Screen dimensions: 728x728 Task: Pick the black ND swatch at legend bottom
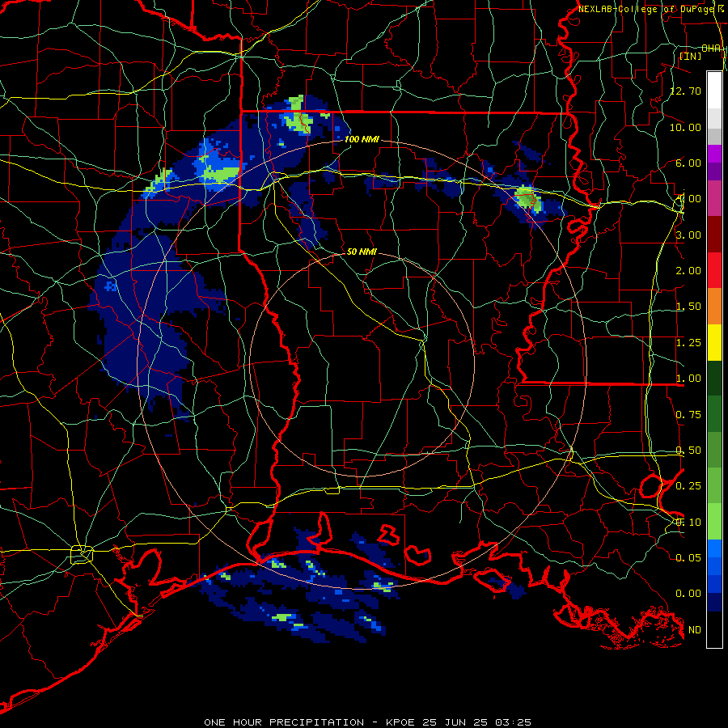pyautogui.click(x=714, y=629)
